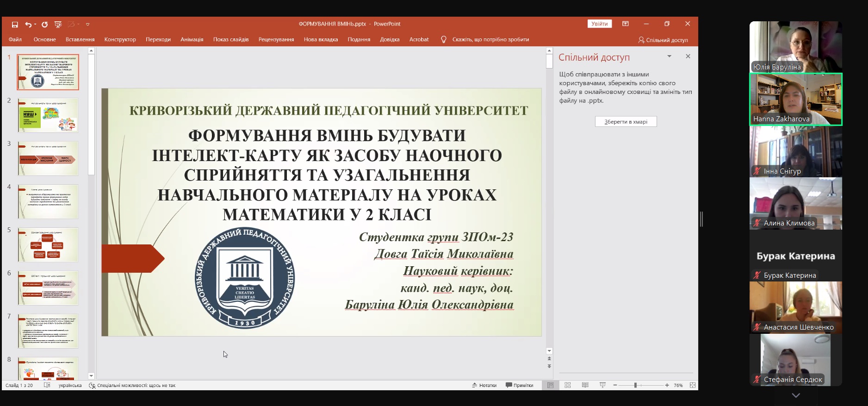Switch to Reading view icon

(585, 385)
